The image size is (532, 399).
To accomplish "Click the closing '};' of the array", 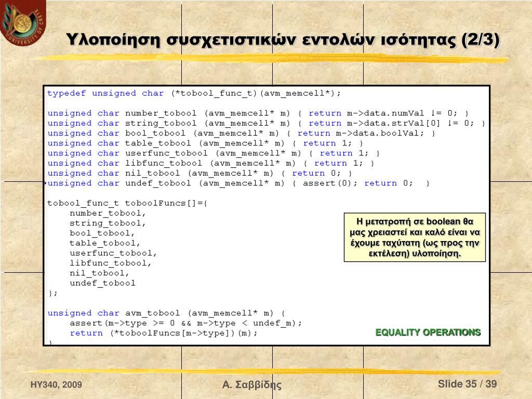I will [53, 294].
